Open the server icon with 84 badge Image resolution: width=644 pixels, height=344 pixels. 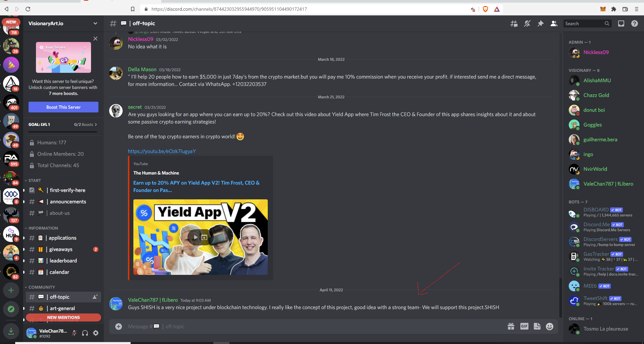click(x=11, y=178)
